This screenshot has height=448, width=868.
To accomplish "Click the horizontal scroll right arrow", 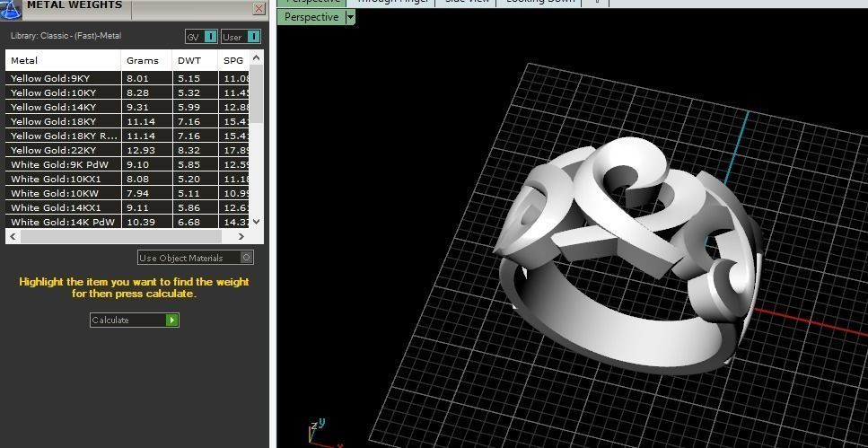I will 241,236.
